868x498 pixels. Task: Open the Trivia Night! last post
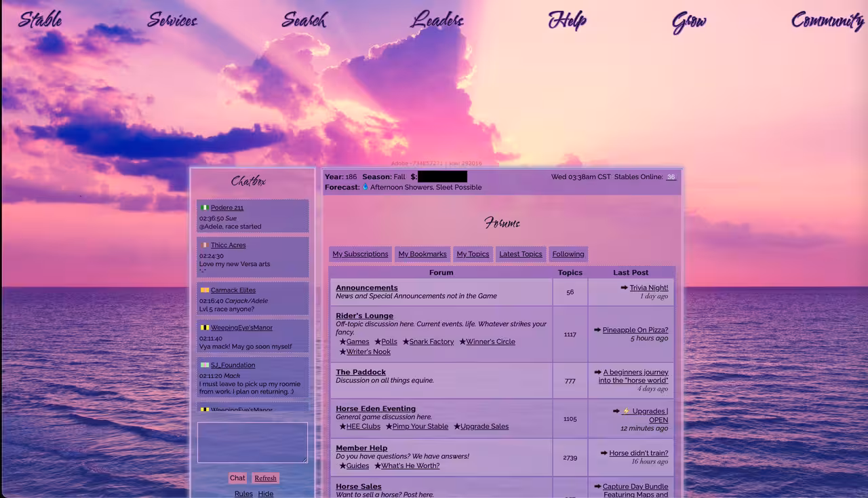coord(649,288)
